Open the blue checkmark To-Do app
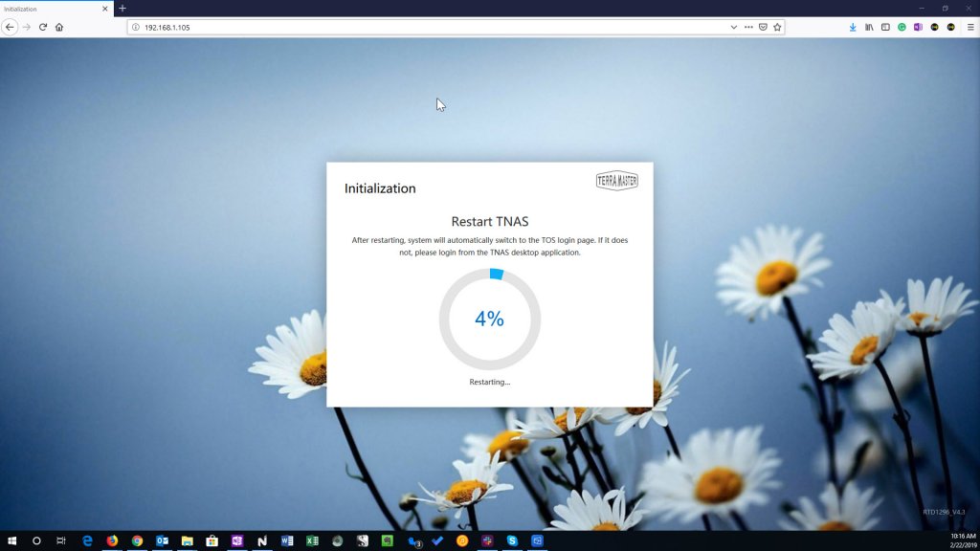980x551 pixels. 437,541
